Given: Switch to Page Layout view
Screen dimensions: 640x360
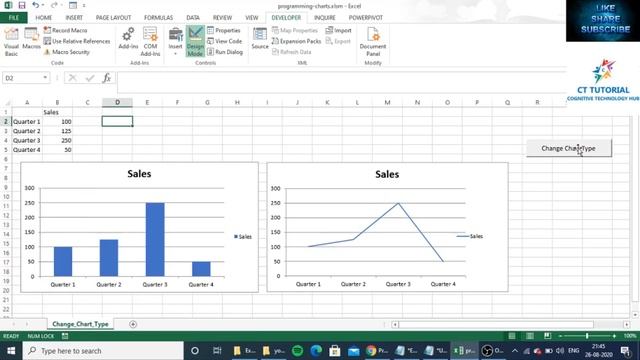Looking at the screenshot, I should pos(530,336).
